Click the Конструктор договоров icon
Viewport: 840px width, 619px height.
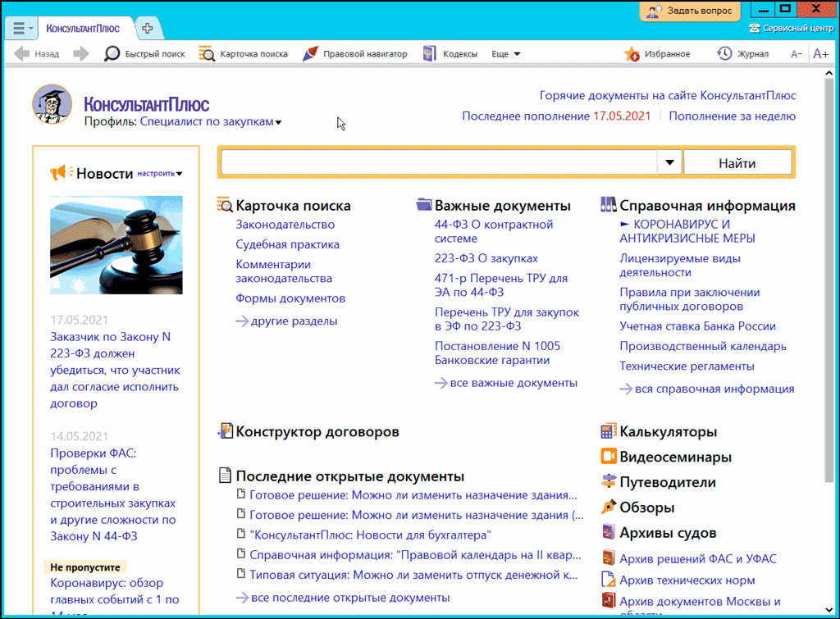[225, 431]
